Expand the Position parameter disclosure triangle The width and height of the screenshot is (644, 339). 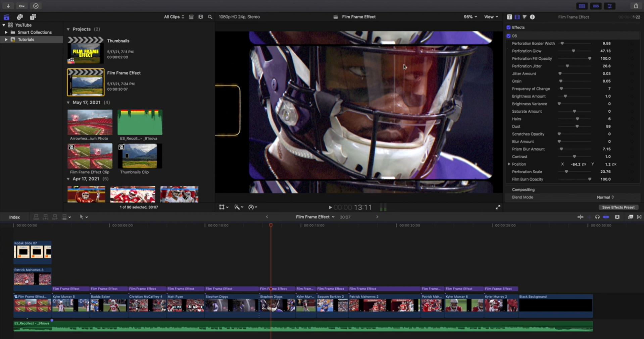[509, 164]
